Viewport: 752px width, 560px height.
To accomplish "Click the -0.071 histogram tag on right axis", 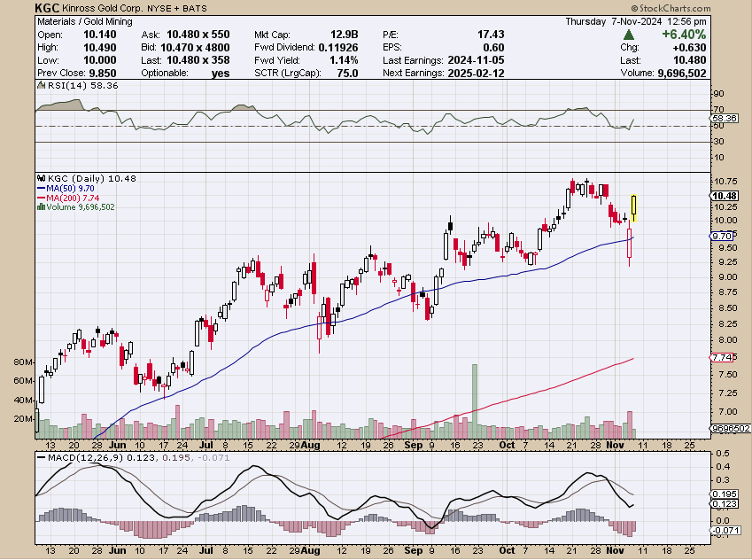I will coord(726,531).
